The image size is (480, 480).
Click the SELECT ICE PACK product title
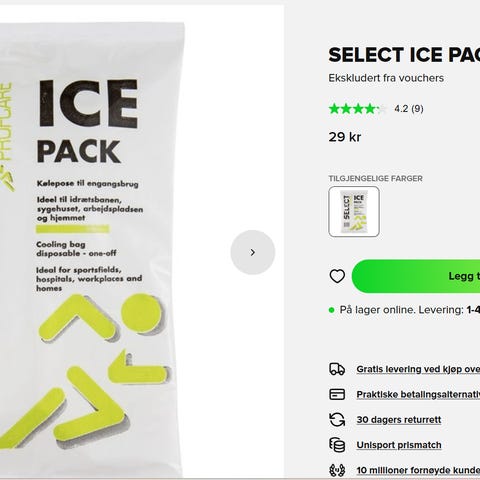(x=404, y=55)
